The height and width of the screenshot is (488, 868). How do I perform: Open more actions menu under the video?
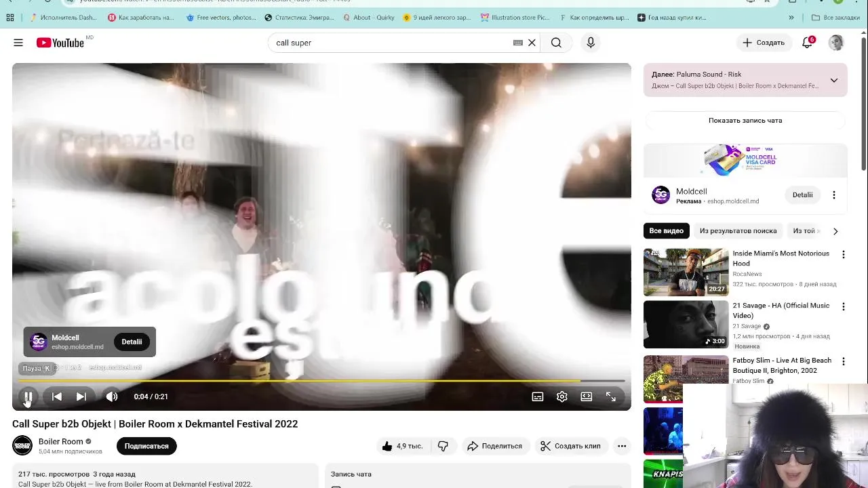(622, 446)
